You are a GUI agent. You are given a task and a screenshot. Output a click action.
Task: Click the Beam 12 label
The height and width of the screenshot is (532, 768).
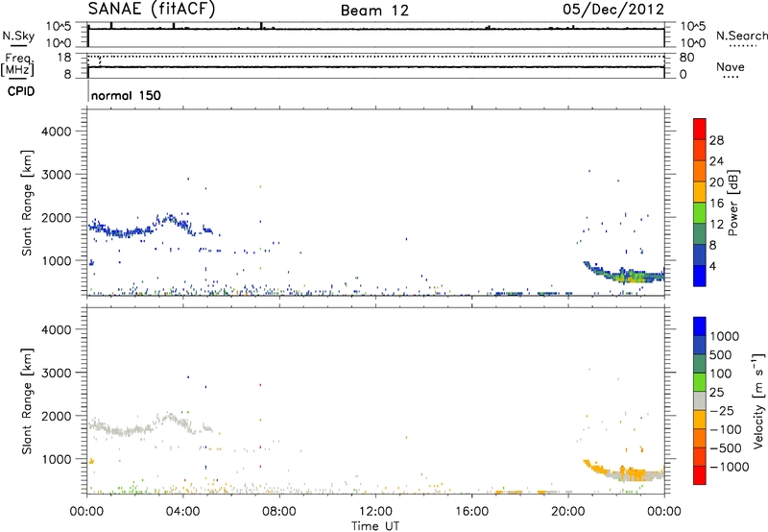[374, 11]
